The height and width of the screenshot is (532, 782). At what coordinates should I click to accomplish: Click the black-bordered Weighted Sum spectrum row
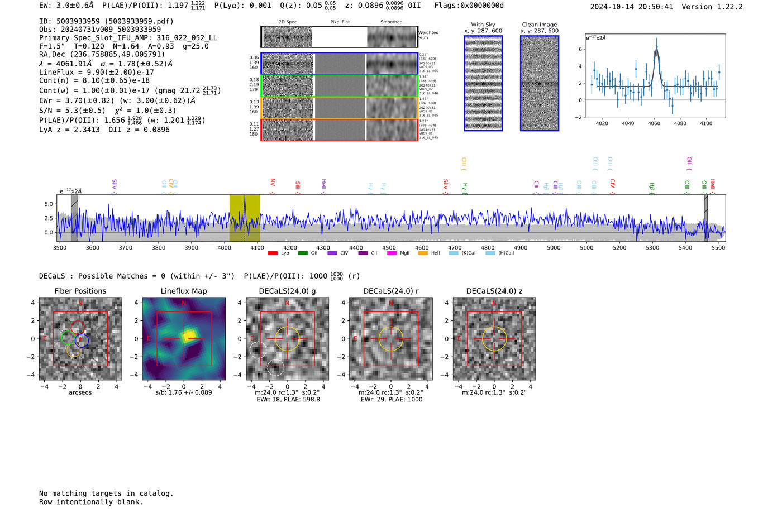pyautogui.click(x=340, y=37)
